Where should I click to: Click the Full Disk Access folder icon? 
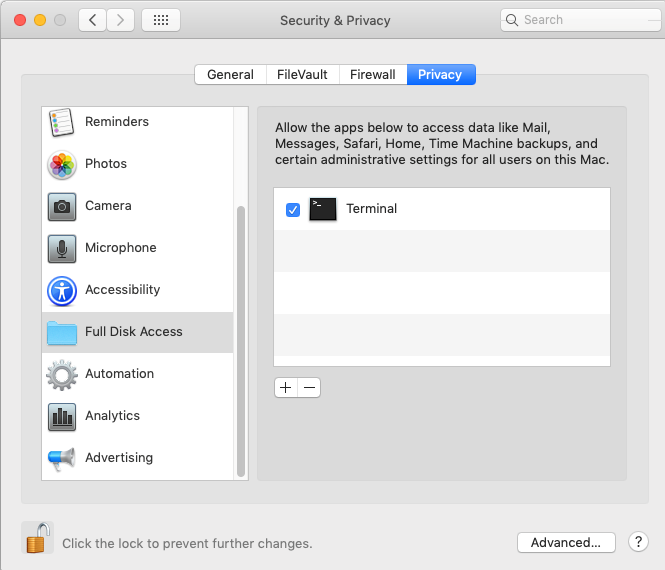point(62,332)
